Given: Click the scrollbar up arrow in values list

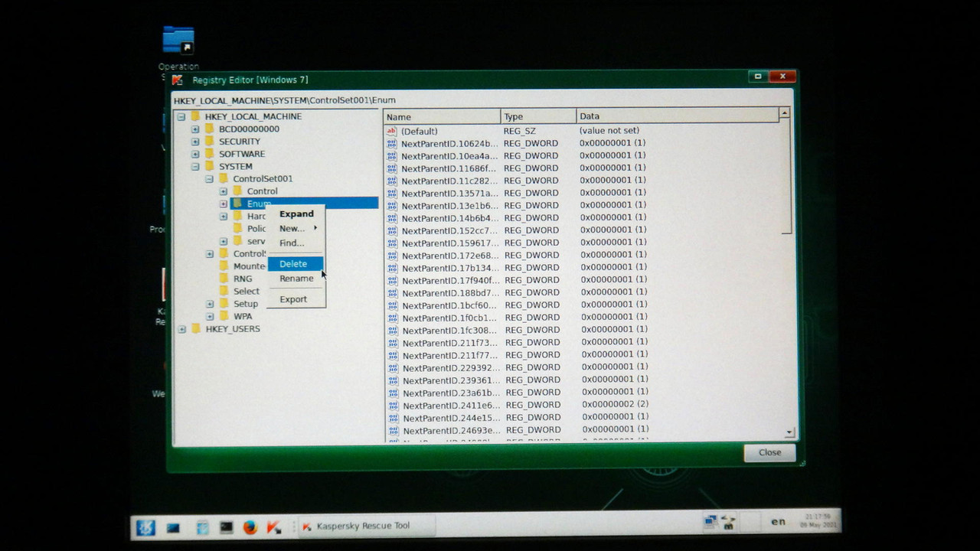Looking at the screenshot, I should [784, 113].
